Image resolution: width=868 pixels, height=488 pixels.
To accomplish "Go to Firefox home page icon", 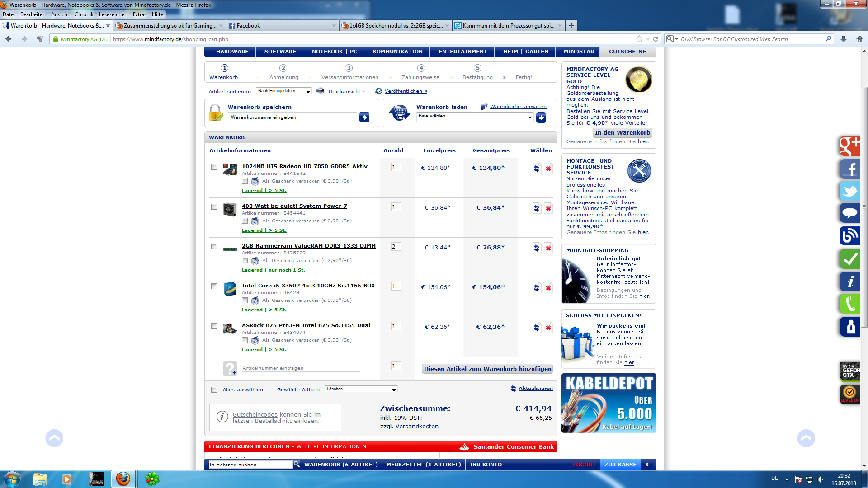I will [x=860, y=39].
